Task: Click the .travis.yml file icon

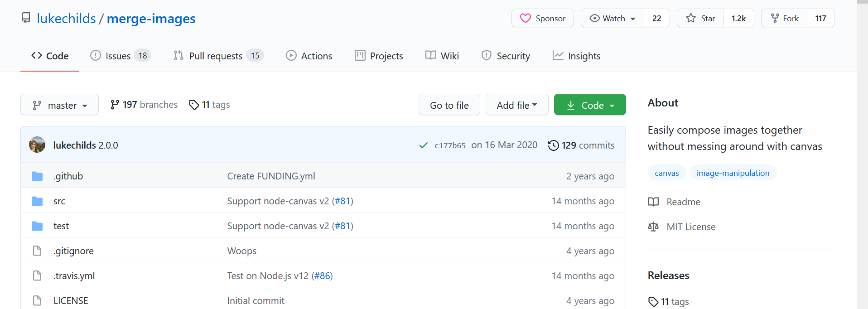Action: point(37,275)
